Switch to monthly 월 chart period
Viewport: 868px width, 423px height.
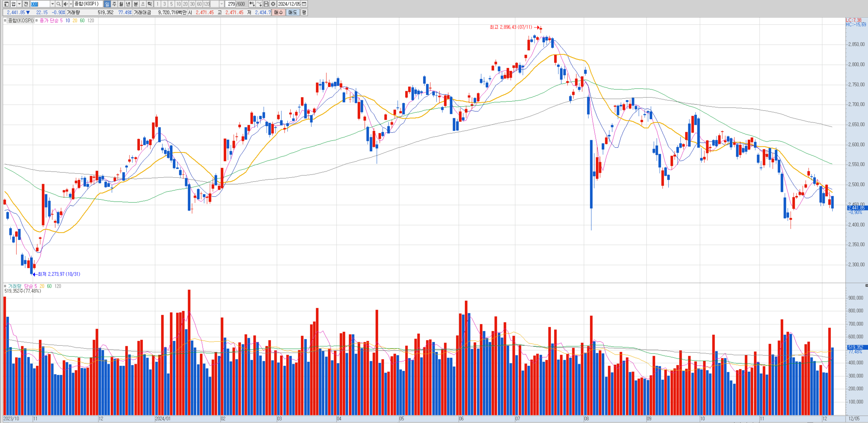pyautogui.click(x=121, y=4)
